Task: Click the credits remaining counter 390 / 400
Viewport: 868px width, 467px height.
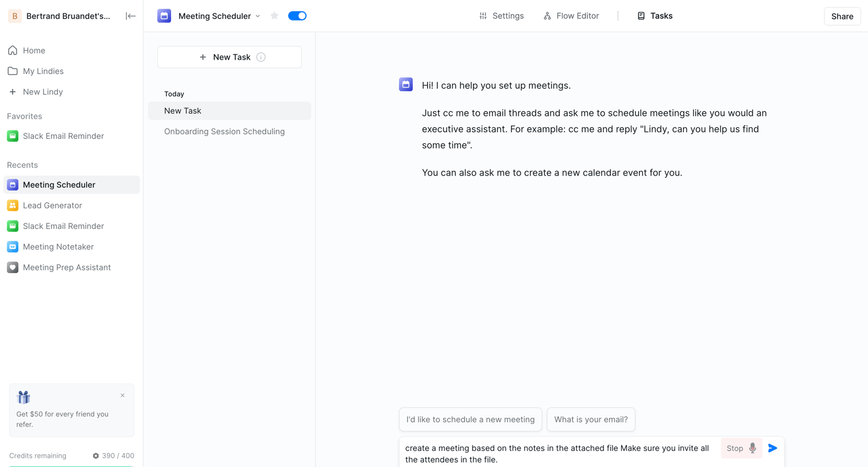Action: pyautogui.click(x=113, y=456)
